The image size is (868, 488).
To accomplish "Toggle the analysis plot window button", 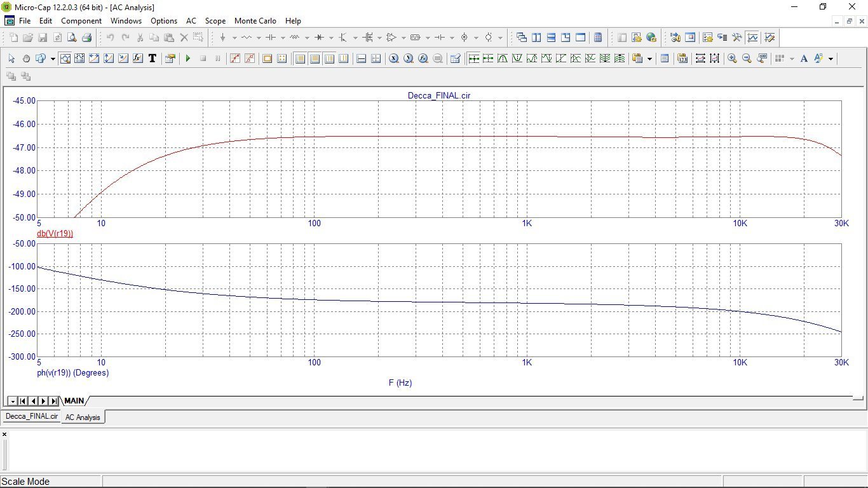I will (x=752, y=37).
